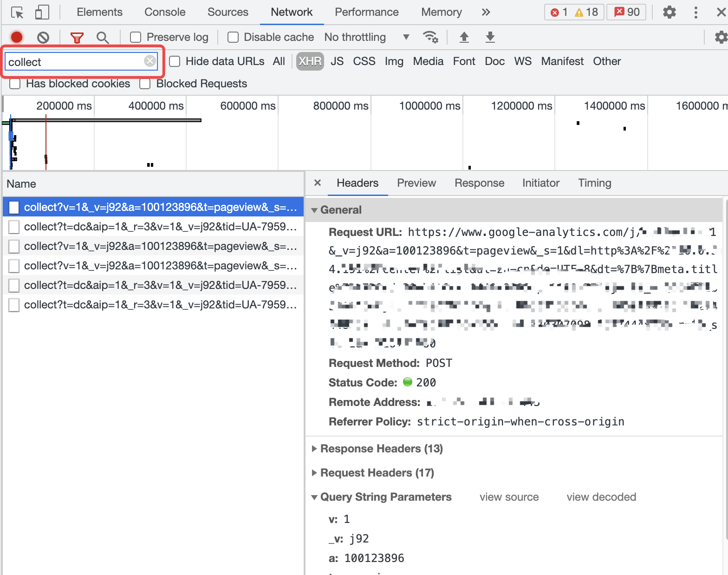Switch to the Console tab
Screen dimensions: 728x575
tap(165, 12)
